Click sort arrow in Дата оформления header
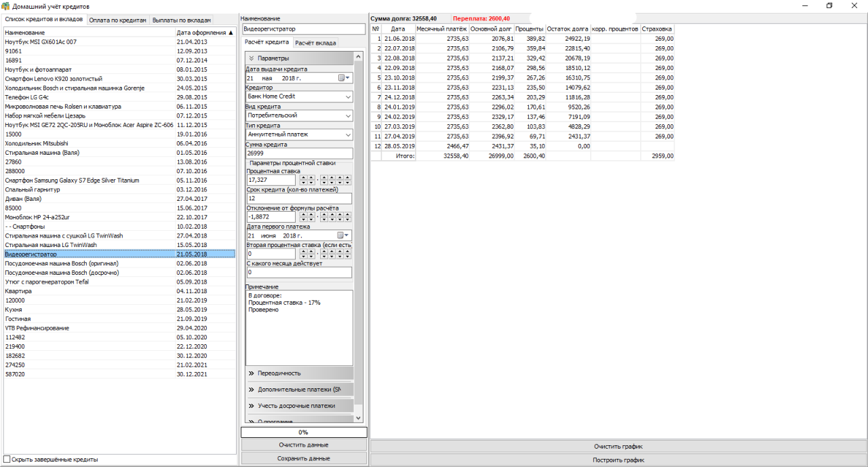868x467 pixels. [x=231, y=33]
